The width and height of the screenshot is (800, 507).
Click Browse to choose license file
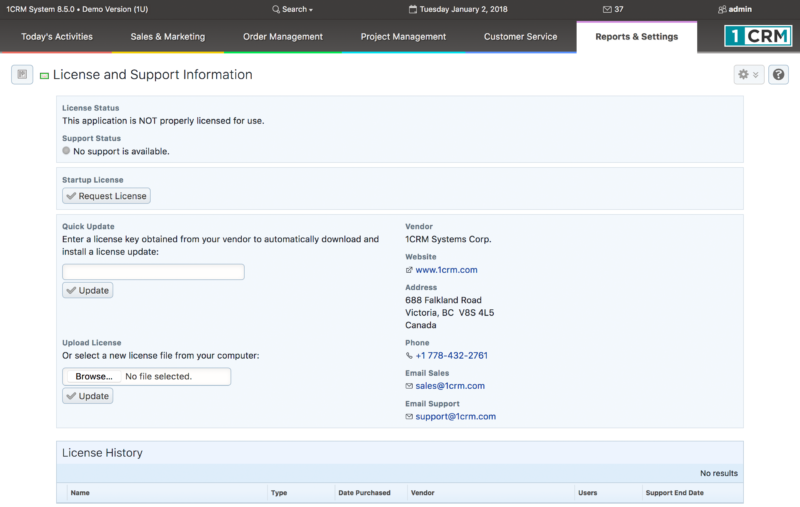pos(93,377)
